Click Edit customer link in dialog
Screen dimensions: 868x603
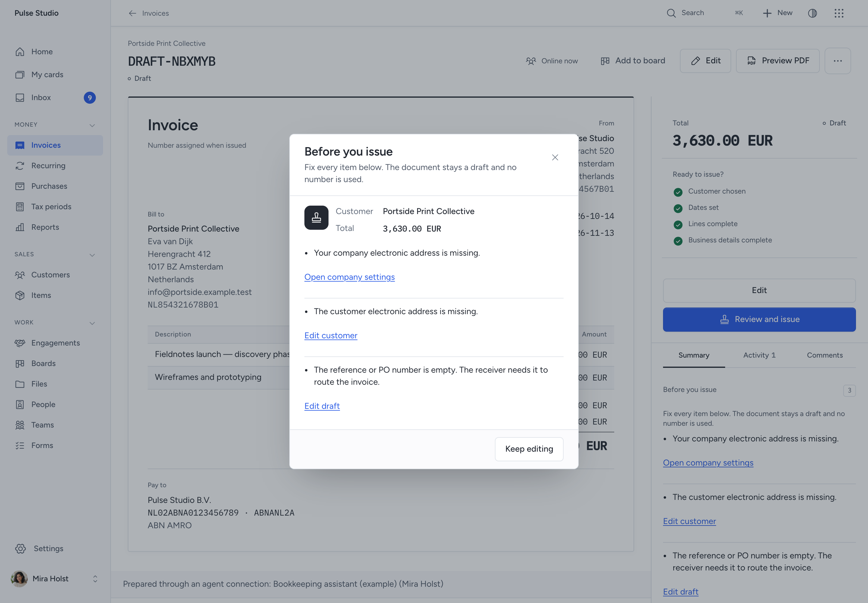(331, 336)
